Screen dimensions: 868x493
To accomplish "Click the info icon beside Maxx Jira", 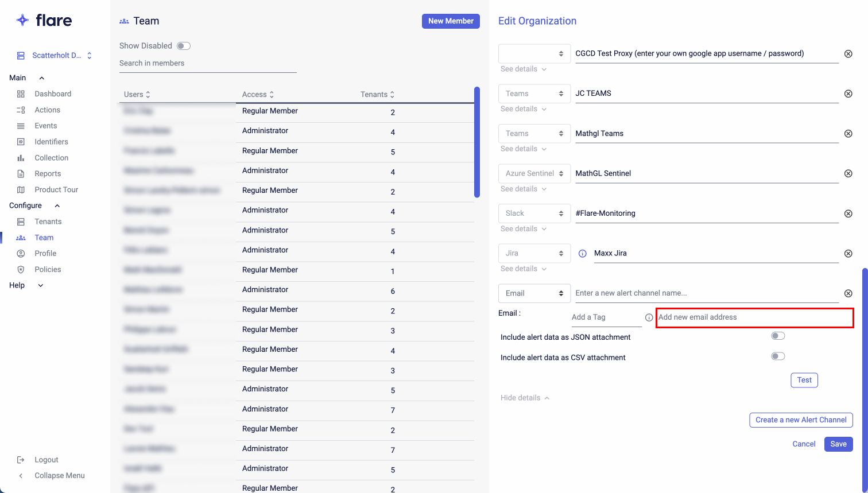I will pyautogui.click(x=583, y=253).
